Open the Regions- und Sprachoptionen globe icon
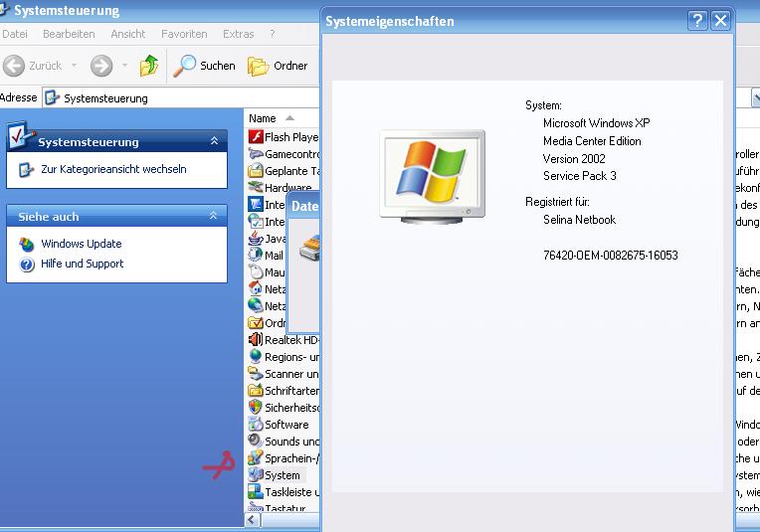 point(256,357)
